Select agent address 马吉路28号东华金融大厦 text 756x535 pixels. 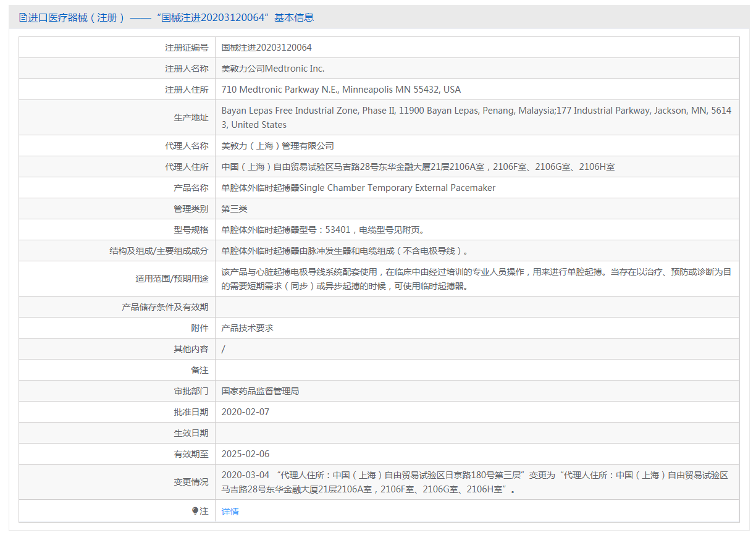[x=418, y=167]
